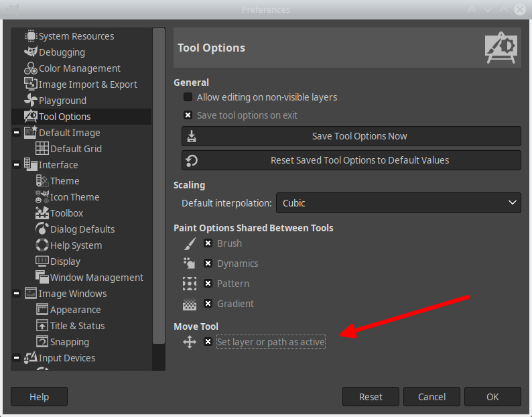This screenshot has height=417, width=532.
Task: Click the Dialog Defaults icon
Action: [42, 229]
